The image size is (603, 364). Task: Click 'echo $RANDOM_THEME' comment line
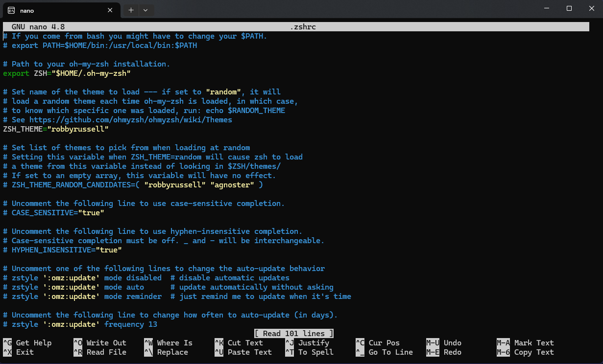[144, 111]
